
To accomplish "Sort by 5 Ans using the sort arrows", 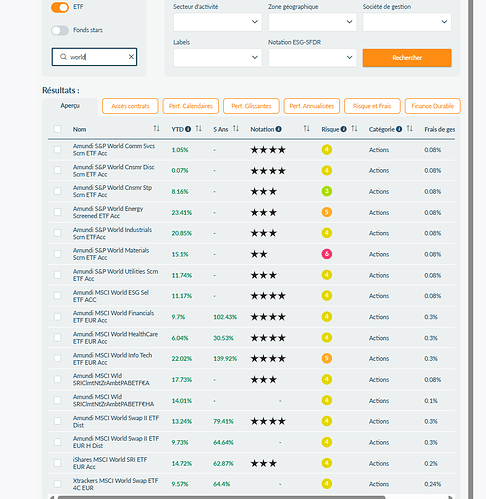I will click(236, 129).
